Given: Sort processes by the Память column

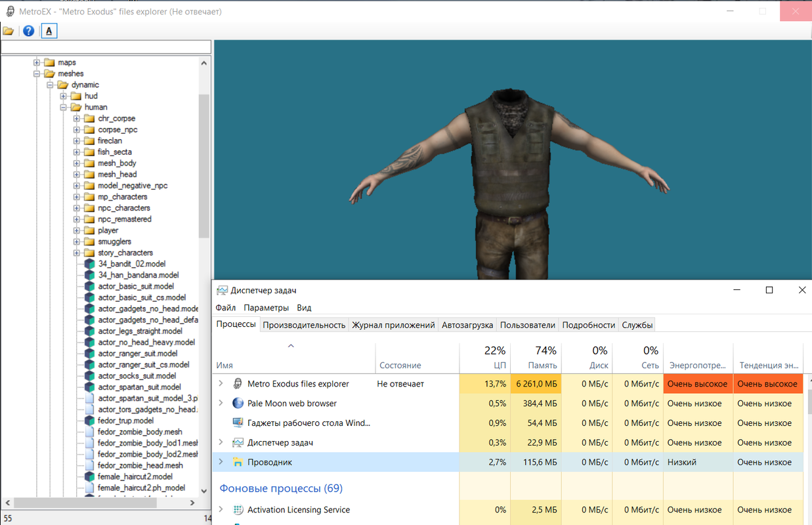Looking at the screenshot, I should 536,358.
